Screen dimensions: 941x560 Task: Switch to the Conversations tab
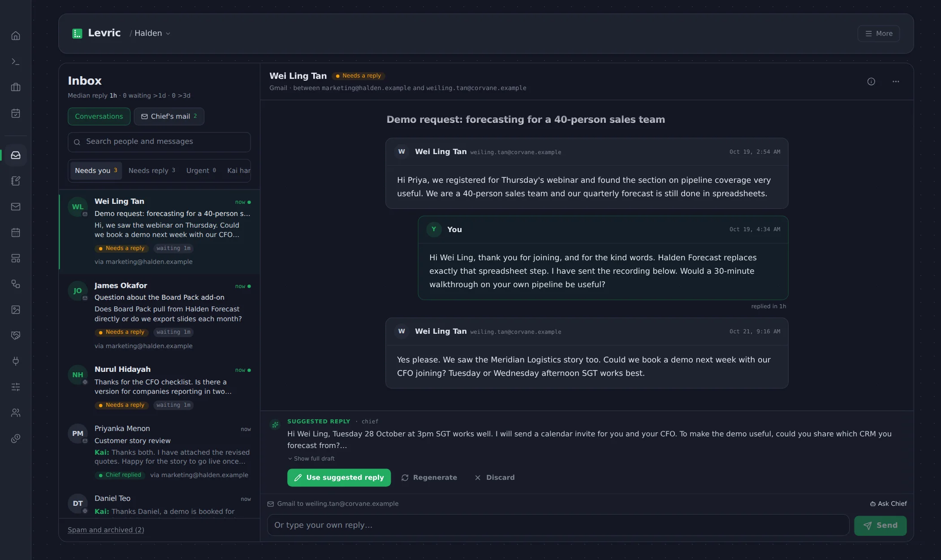(99, 116)
